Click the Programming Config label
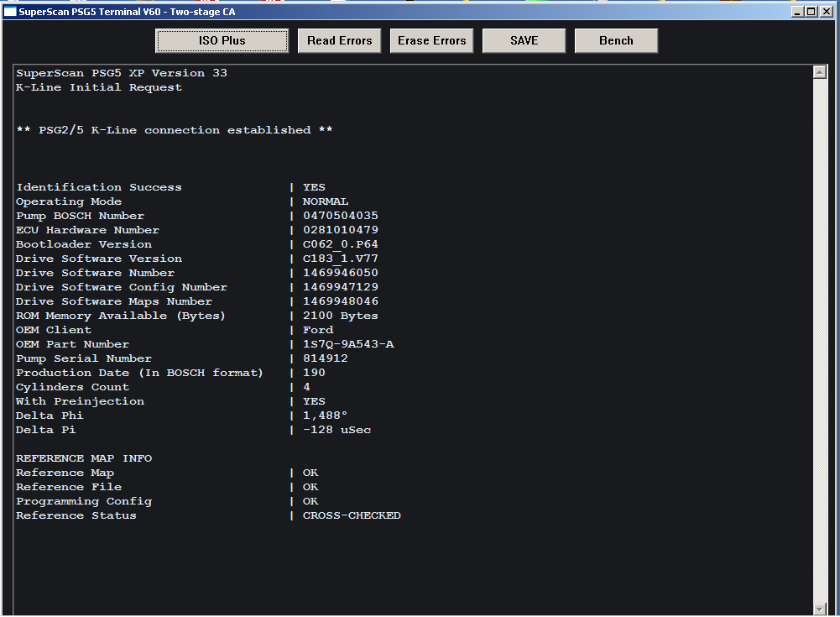This screenshot has width=840, height=617. (84, 501)
